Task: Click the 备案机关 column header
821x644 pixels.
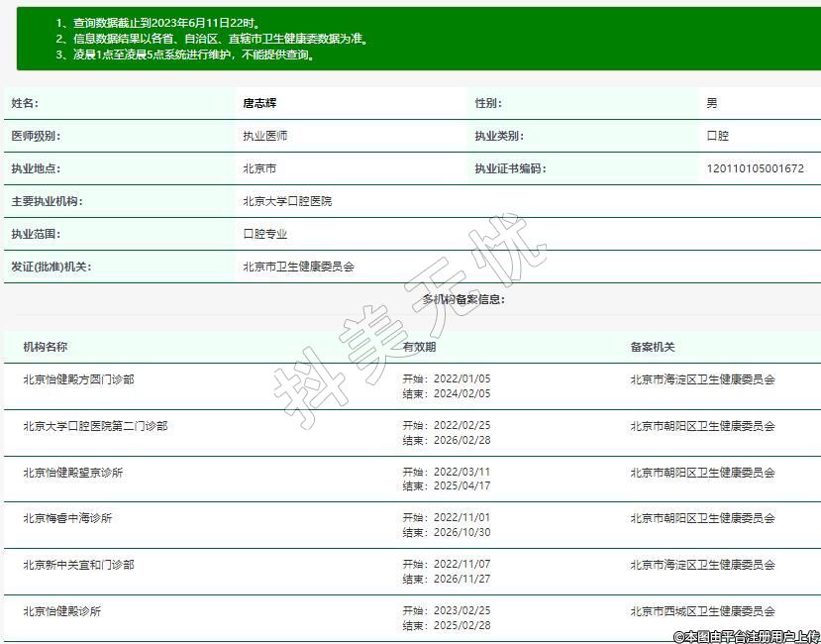Action: [653, 347]
